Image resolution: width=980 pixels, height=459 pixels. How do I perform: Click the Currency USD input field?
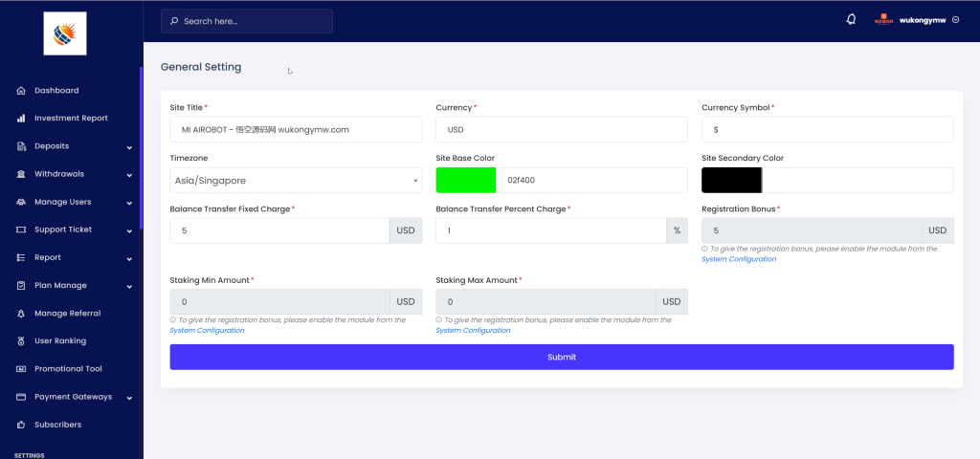562,129
